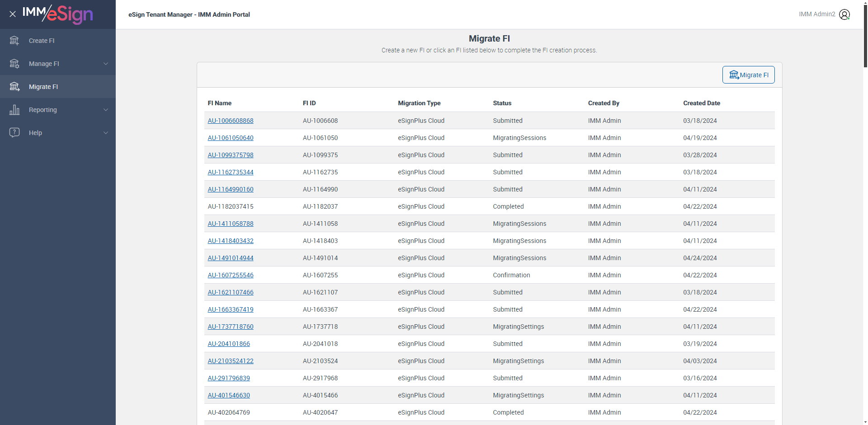Viewport: 868px width, 425px height.
Task: Open FI link AU-291796839
Action: 229,378
